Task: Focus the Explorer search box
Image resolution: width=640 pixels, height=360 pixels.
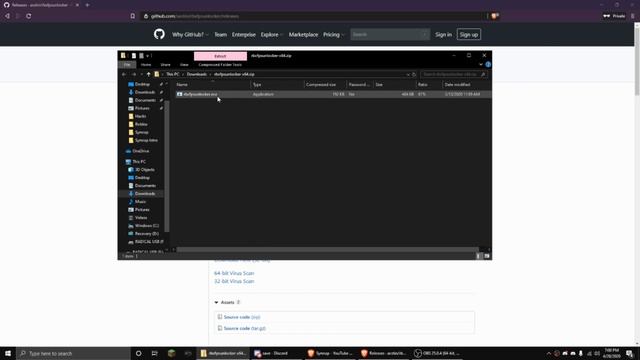Action: (453, 74)
